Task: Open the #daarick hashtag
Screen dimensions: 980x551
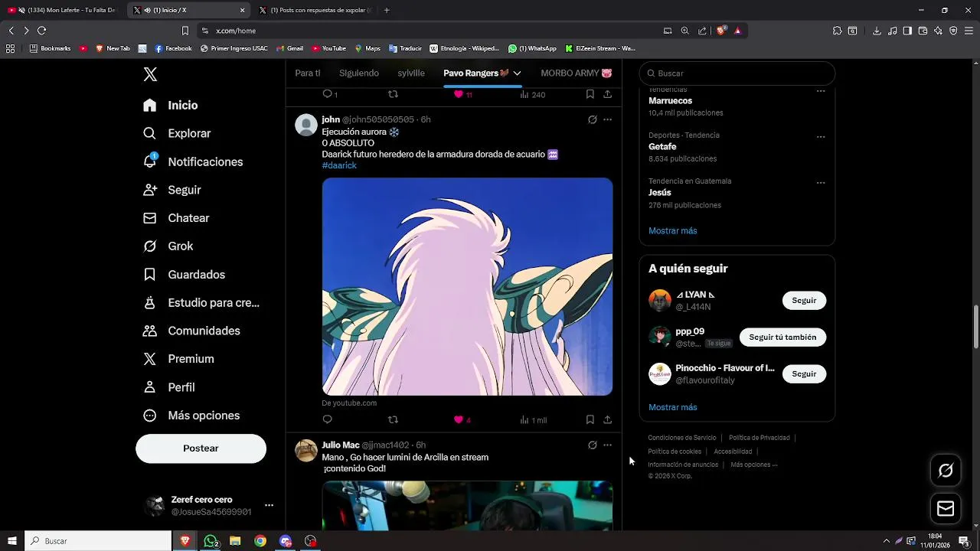Action: click(339, 165)
